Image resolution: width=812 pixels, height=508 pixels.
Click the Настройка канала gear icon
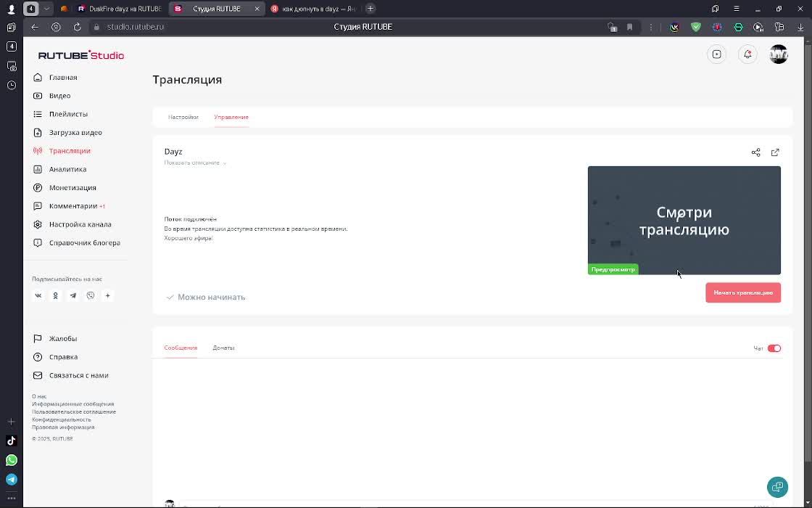[x=37, y=224]
